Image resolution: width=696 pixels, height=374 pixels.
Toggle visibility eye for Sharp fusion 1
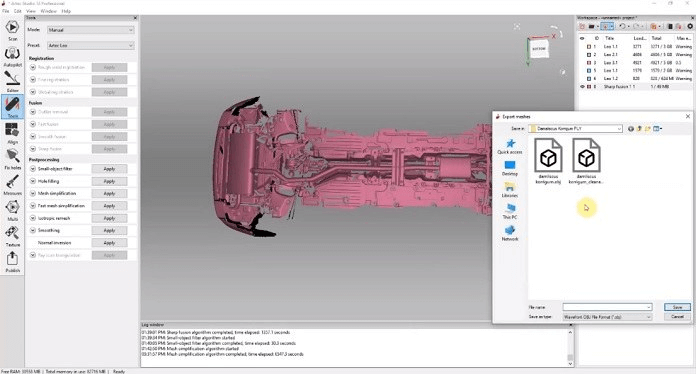click(582, 87)
